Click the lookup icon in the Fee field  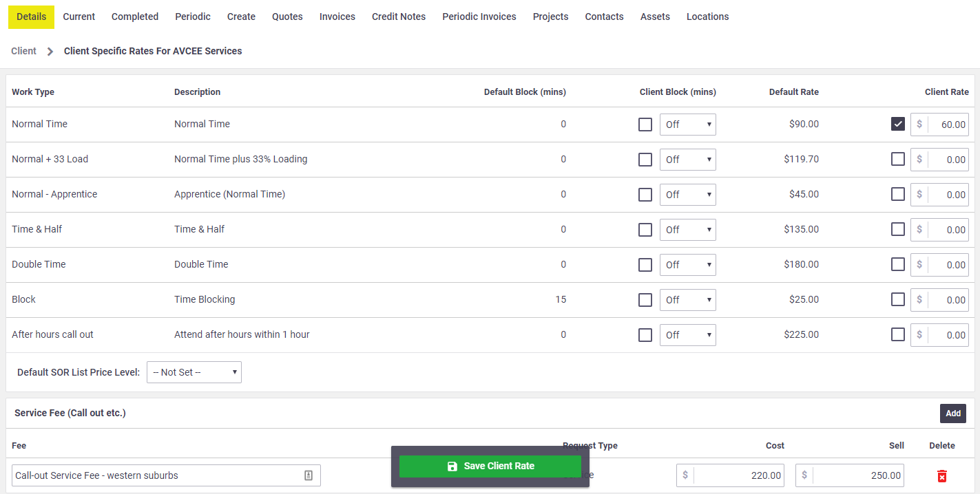pyautogui.click(x=309, y=475)
